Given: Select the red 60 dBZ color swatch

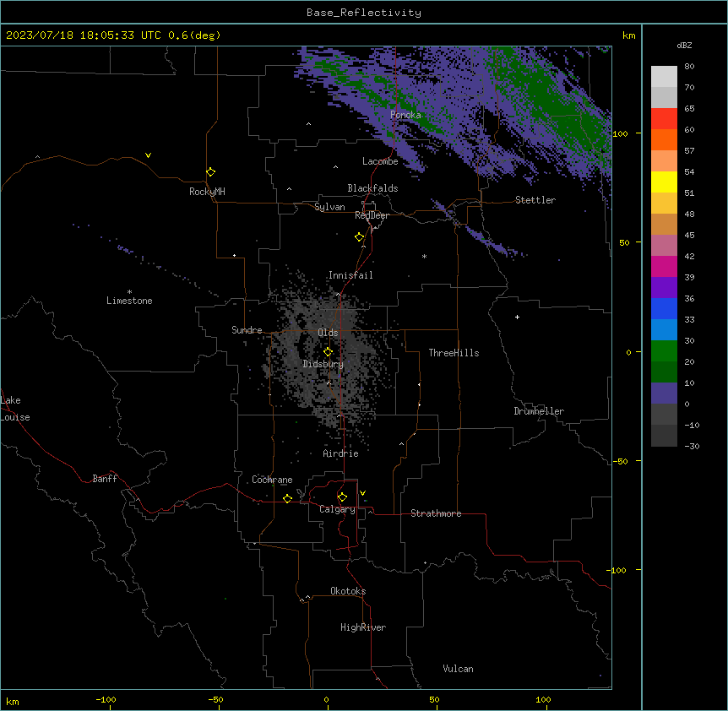Looking at the screenshot, I should [664, 119].
